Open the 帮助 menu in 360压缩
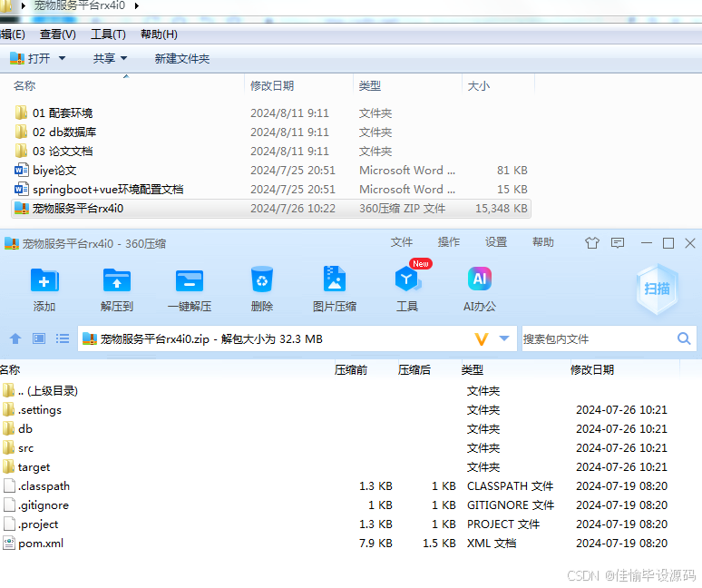Image resolution: width=702 pixels, height=588 pixels. [543, 242]
